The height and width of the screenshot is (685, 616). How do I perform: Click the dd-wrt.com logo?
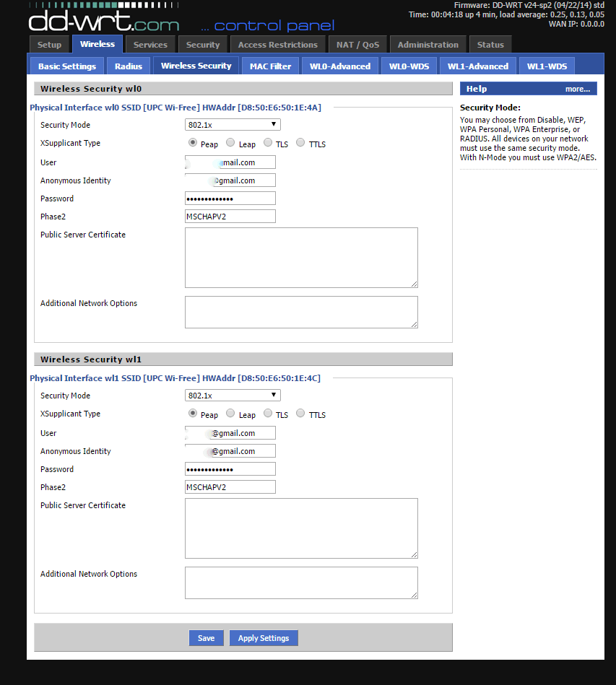pos(103,20)
